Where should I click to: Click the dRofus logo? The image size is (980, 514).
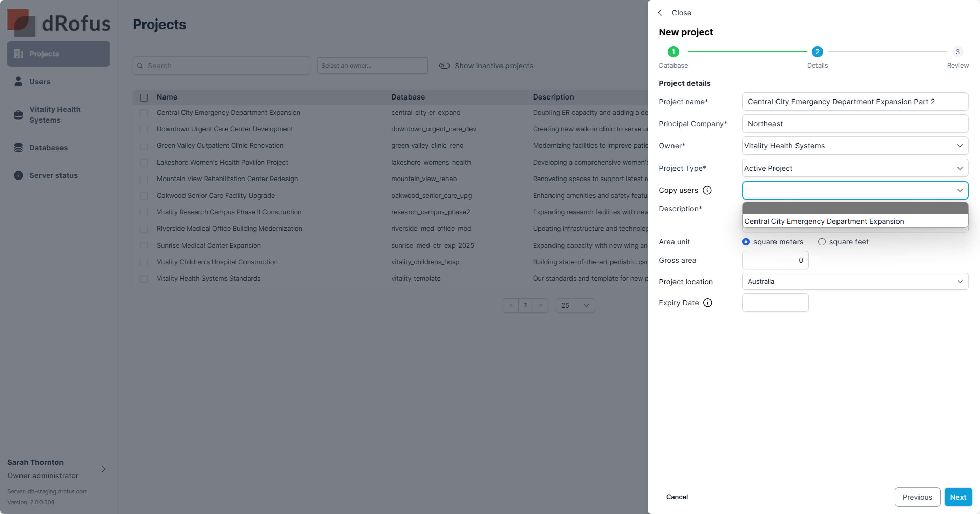59,23
